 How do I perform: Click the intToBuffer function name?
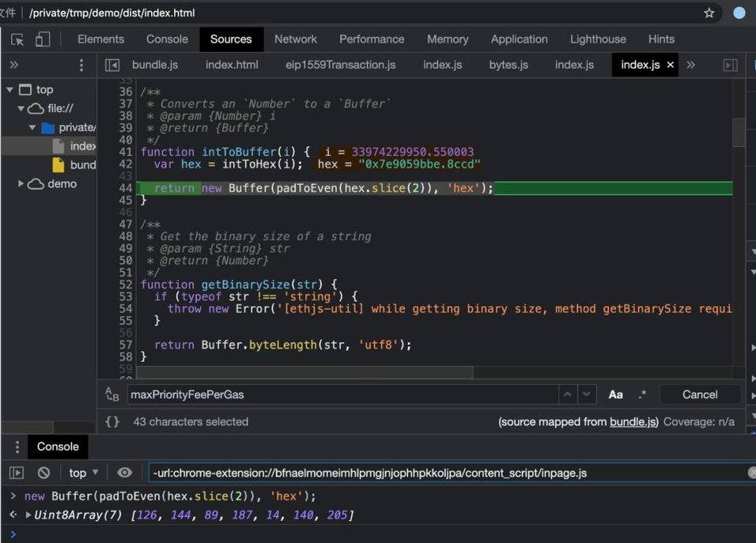click(239, 152)
